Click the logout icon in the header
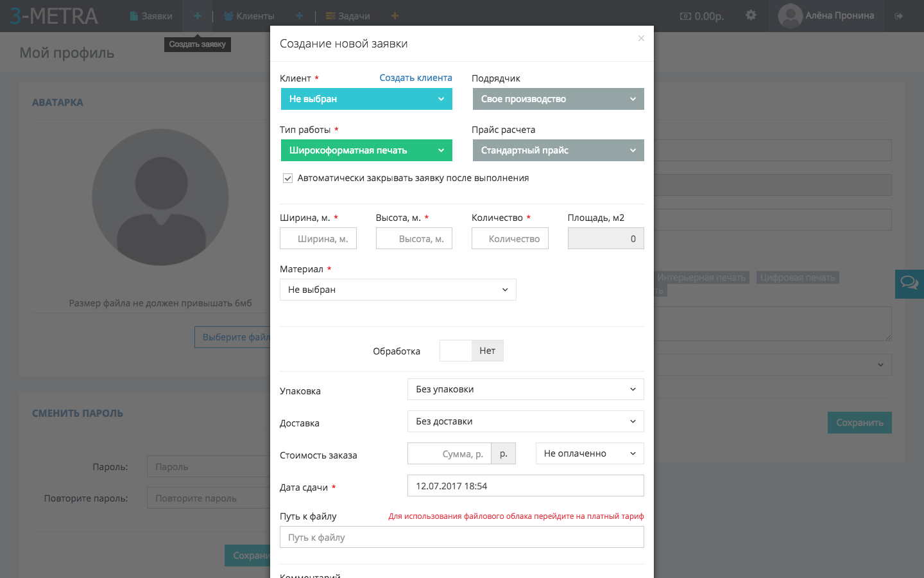This screenshot has width=924, height=578. pyautogui.click(x=899, y=16)
